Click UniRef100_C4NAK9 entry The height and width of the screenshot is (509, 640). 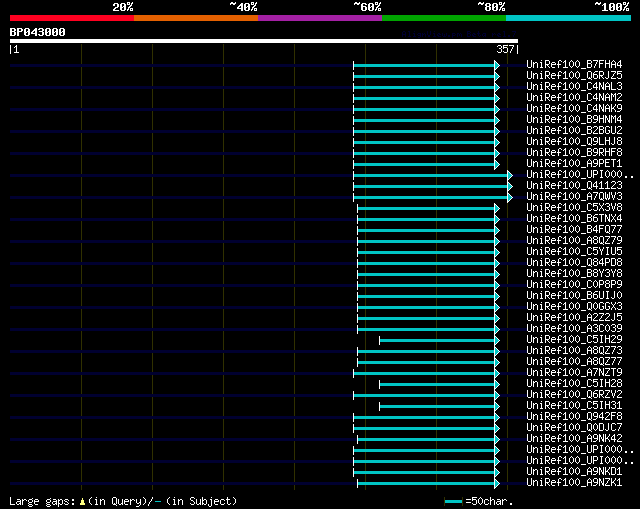pyautogui.click(x=574, y=108)
